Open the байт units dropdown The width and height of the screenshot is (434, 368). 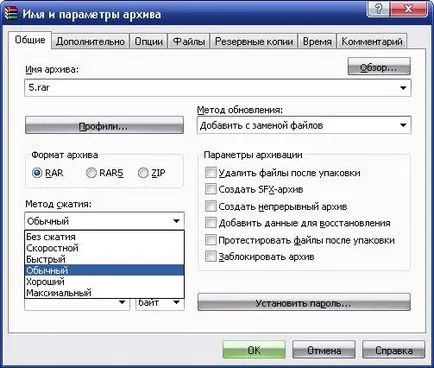[160, 303]
